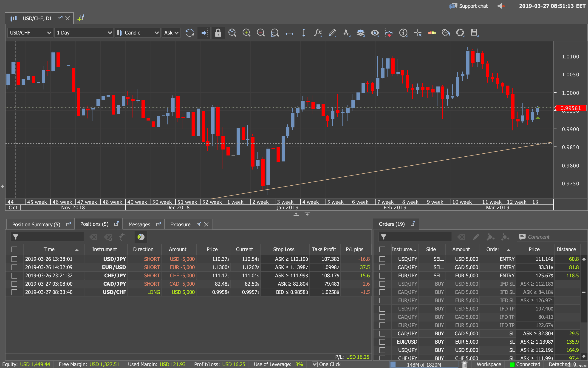Open the time zoom magnifier icon
Viewport: 588px width, 368px height.
pyautogui.click(x=232, y=33)
